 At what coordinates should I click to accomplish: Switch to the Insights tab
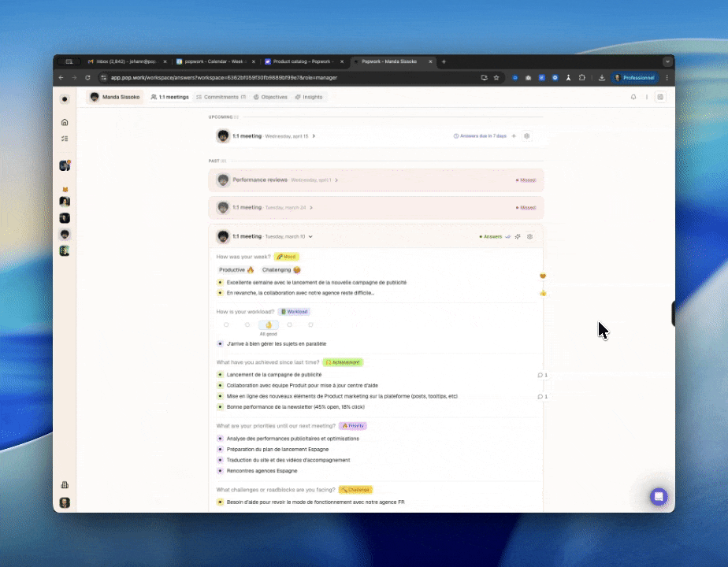click(x=309, y=97)
